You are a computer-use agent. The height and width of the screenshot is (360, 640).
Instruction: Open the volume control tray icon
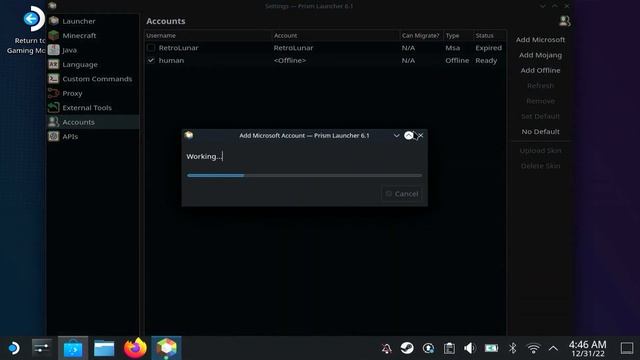470,348
